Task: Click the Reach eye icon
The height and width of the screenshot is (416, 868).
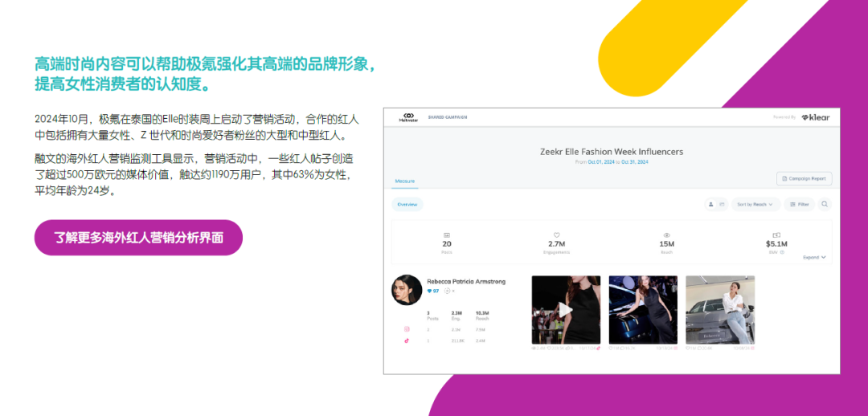Action: click(666, 235)
